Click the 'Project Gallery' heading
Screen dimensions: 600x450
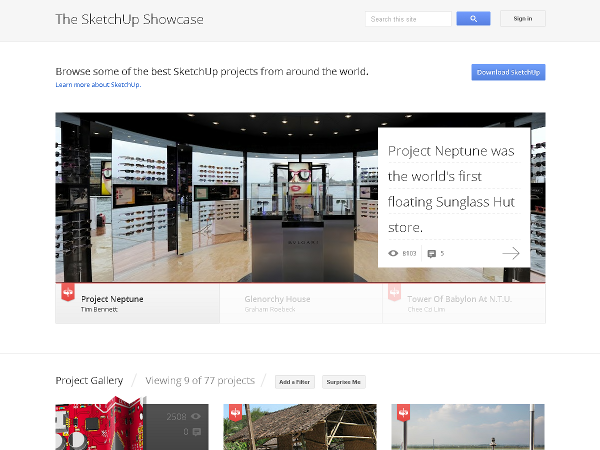(x=89, y=380)
